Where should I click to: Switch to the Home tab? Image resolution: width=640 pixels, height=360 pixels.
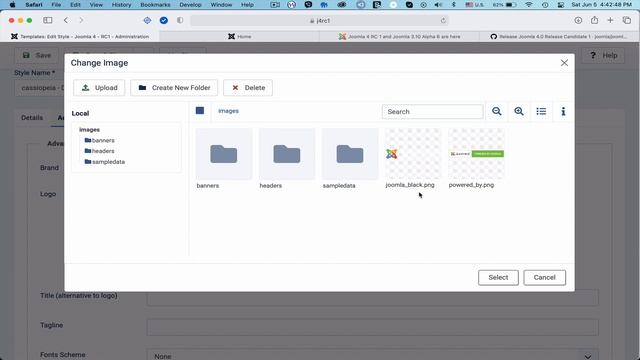(x=239, y=36)
